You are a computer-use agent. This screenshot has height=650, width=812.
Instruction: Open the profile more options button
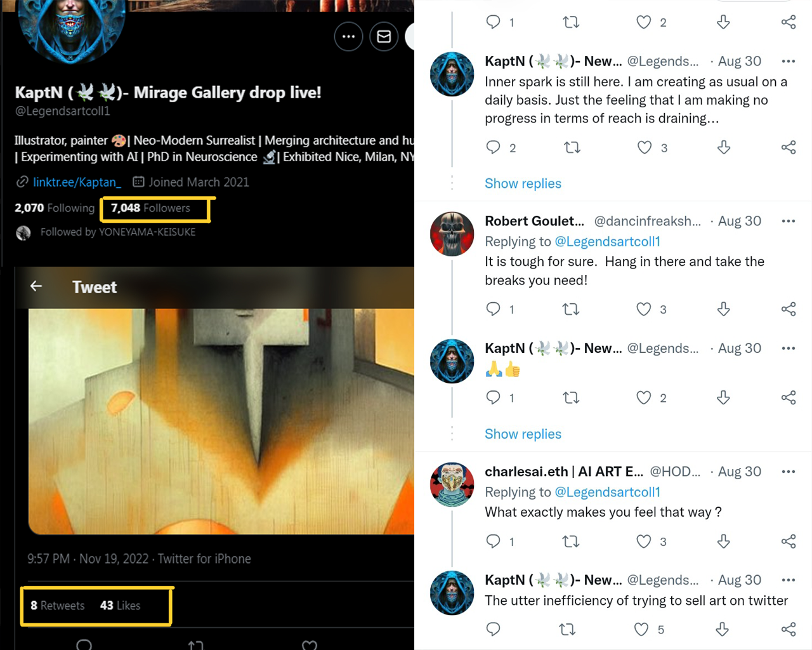pyautogui.click(x=348, y=37)
